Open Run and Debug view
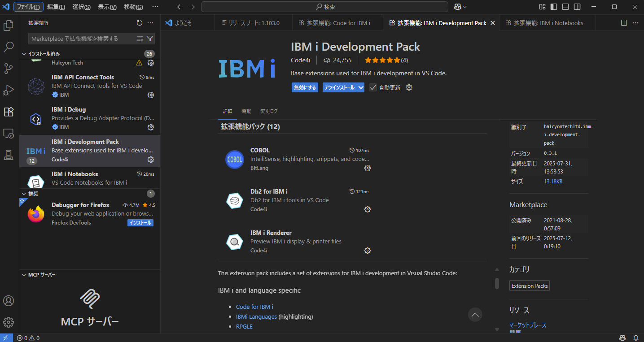Image resolution: width=644 pixels, height=342 pixels. coord(9,90)
